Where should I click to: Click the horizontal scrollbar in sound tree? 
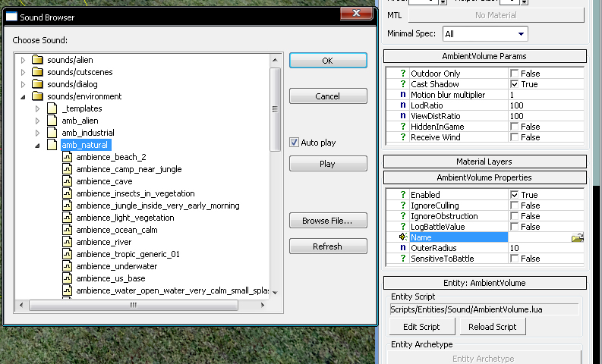click(133, 305)
